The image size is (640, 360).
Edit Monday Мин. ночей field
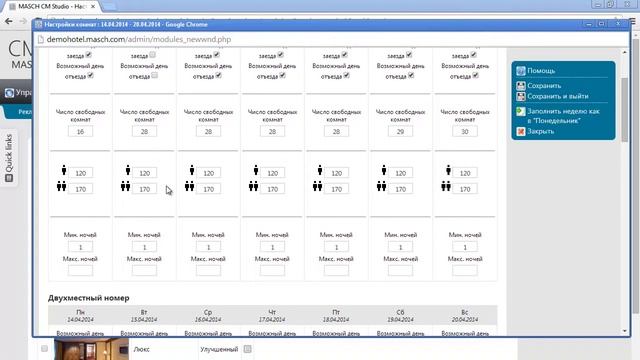(80, 247)
